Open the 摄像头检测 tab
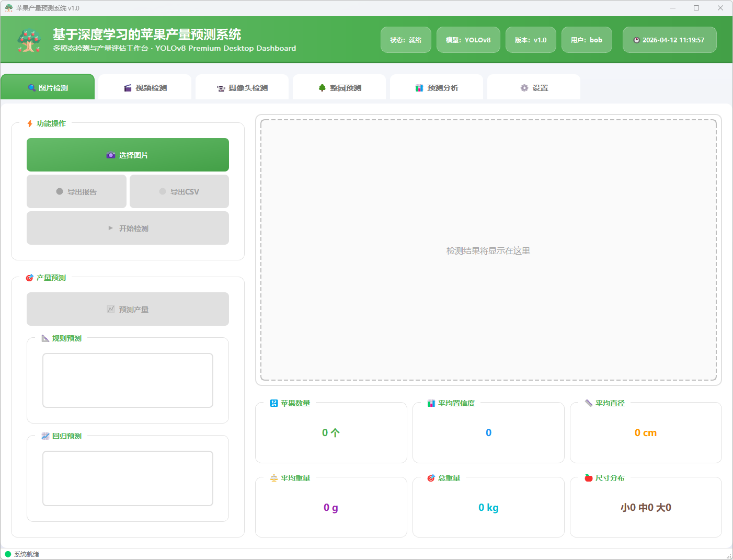This screenshot has width=733, height=560. 242,88
